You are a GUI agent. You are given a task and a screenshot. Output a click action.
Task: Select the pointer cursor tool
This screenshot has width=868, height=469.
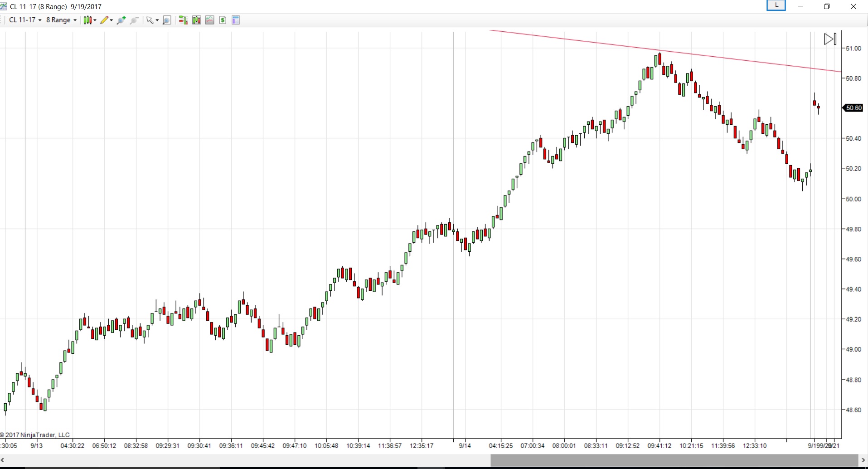point(149,20)
